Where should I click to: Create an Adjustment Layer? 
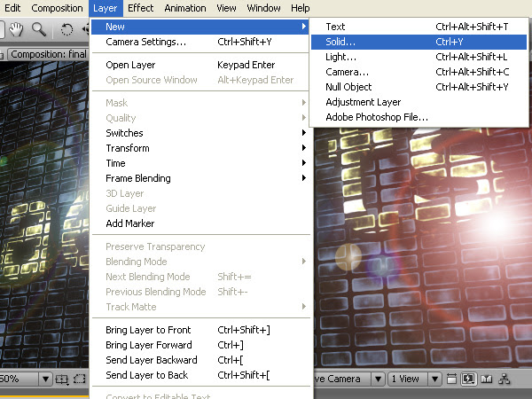419,102
